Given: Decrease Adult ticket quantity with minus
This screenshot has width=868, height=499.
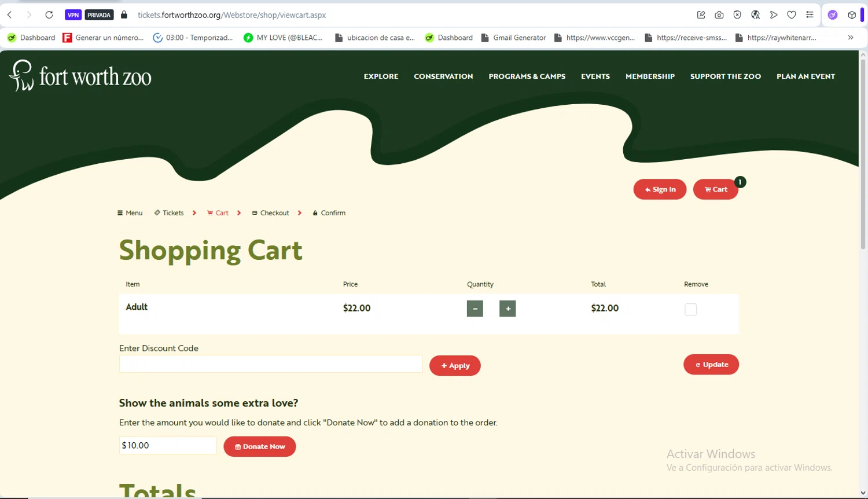Looking at the screenshot, I should [475, 309].
